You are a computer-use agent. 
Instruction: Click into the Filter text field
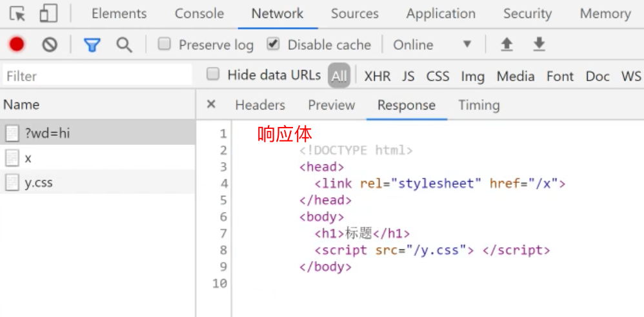click(x=97, y=75)
